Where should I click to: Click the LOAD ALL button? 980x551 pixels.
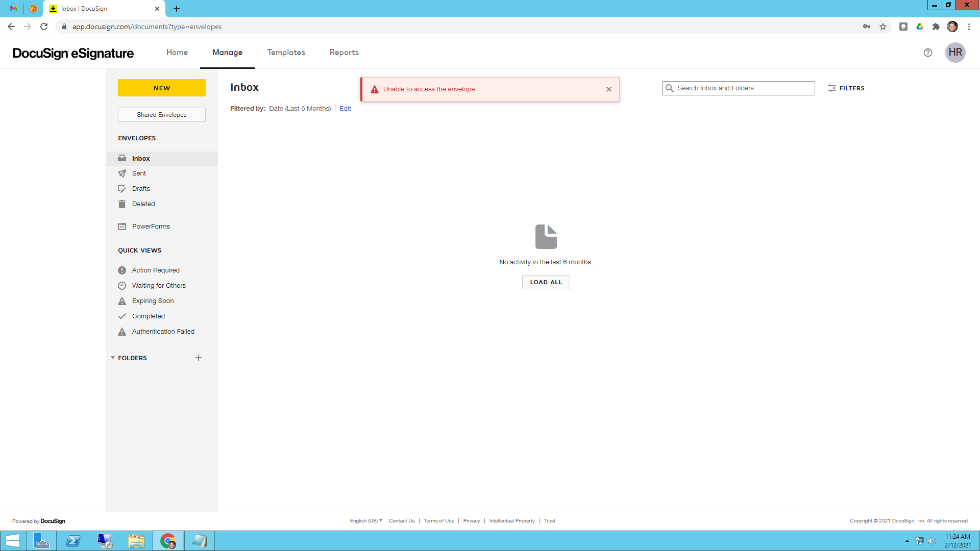point(546,282)
